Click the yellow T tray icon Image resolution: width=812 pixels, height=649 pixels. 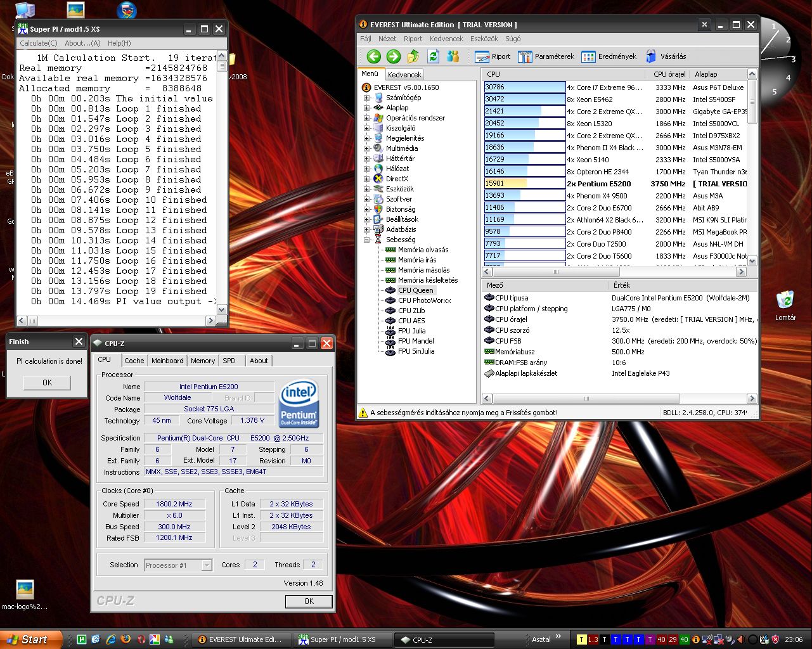pos(582,639)
